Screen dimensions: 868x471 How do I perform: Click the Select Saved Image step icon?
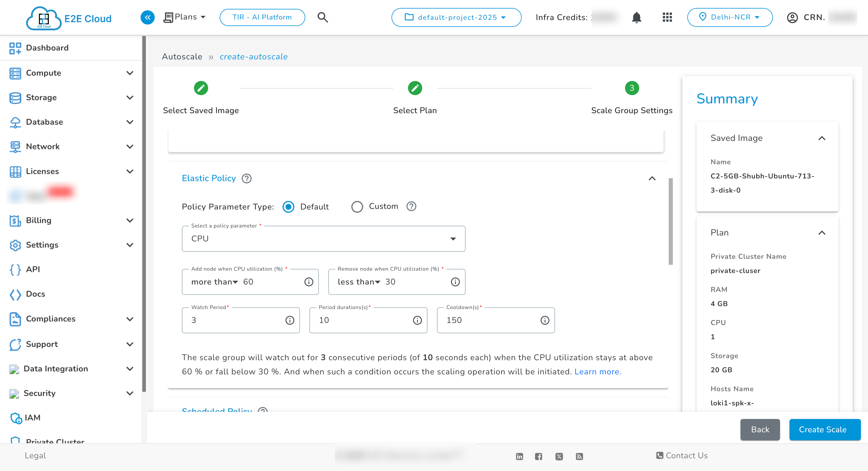click(201, 88)
